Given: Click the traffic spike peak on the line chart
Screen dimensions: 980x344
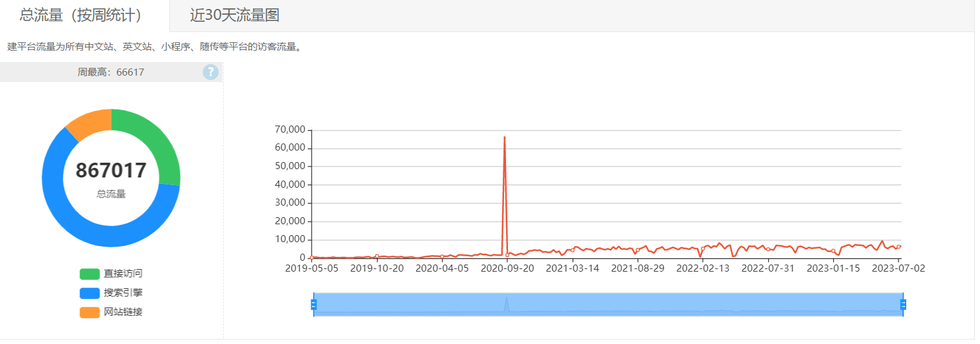Looking at the screenshot, I should 504,137.
